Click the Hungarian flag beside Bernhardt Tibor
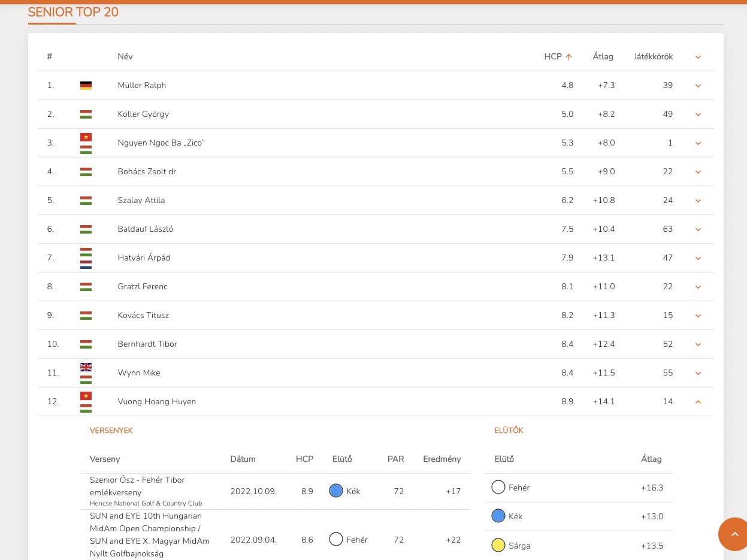The image size is (747, 560). click(86, 344)
